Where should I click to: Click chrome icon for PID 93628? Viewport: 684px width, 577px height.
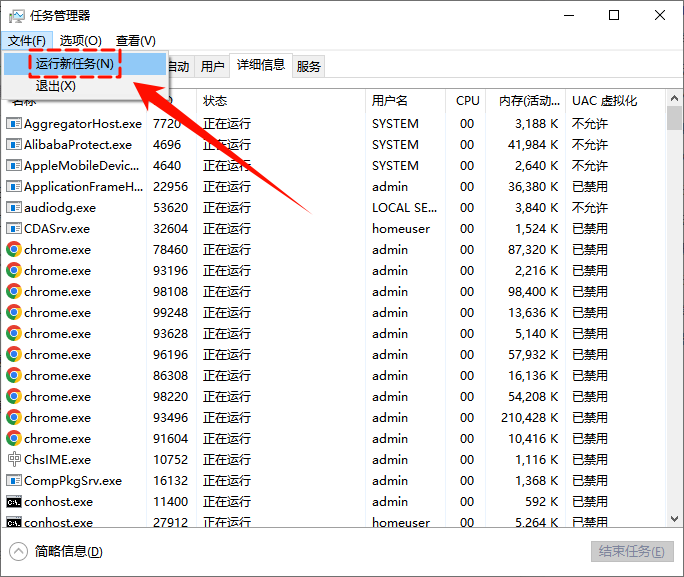pos(14,333)
